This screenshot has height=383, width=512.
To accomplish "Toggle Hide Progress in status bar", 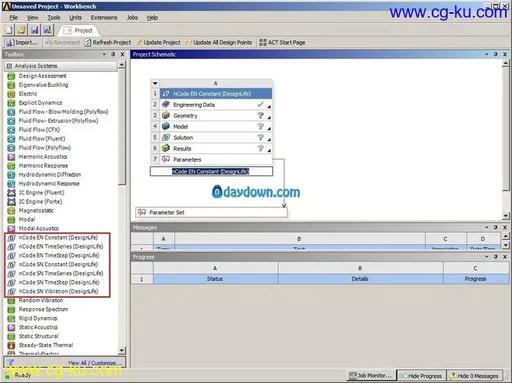I will tap(421, 376).
